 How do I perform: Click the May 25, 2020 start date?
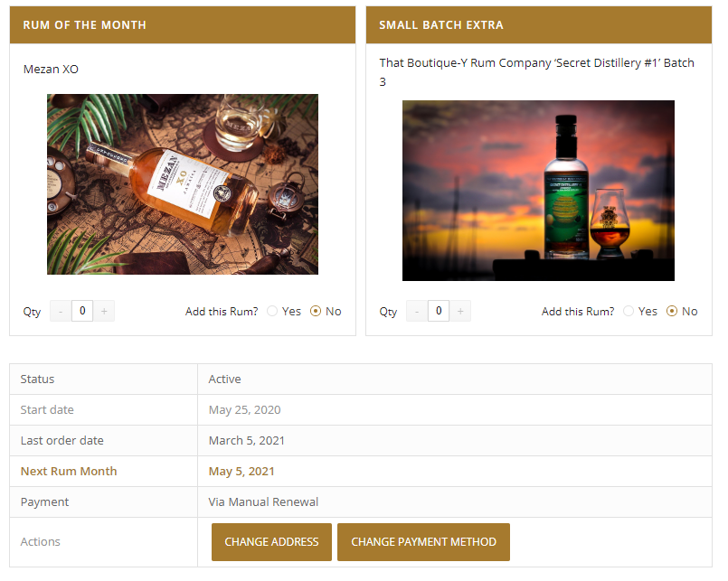pyautogui.click(x=245, y=409)
